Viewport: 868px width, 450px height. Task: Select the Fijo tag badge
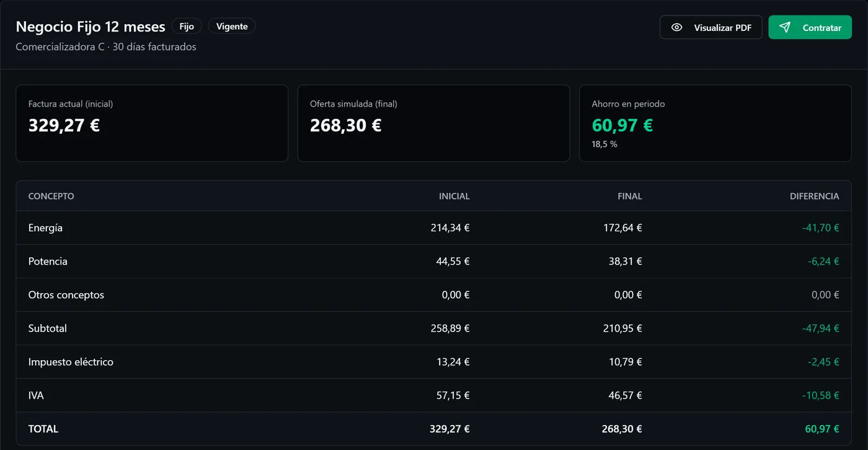point(187,27)
